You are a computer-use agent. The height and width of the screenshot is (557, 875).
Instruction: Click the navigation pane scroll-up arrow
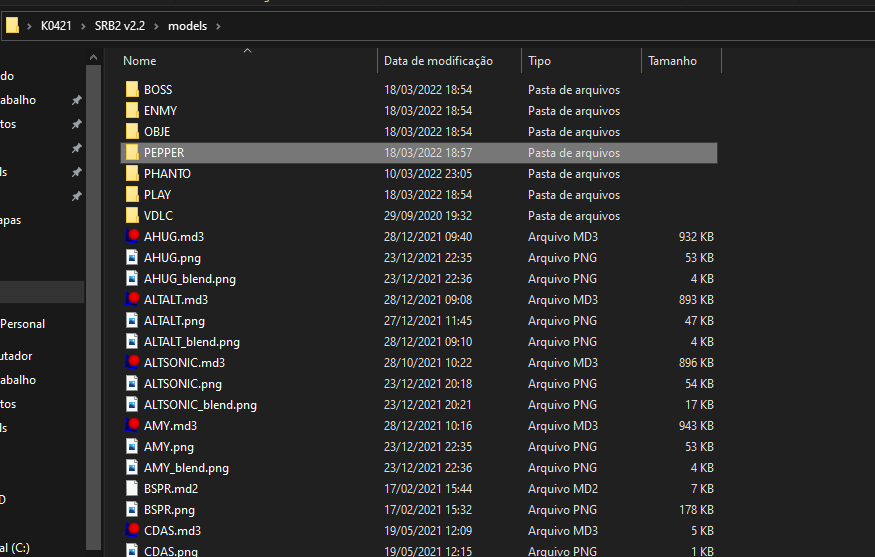(x=93, y=57)
